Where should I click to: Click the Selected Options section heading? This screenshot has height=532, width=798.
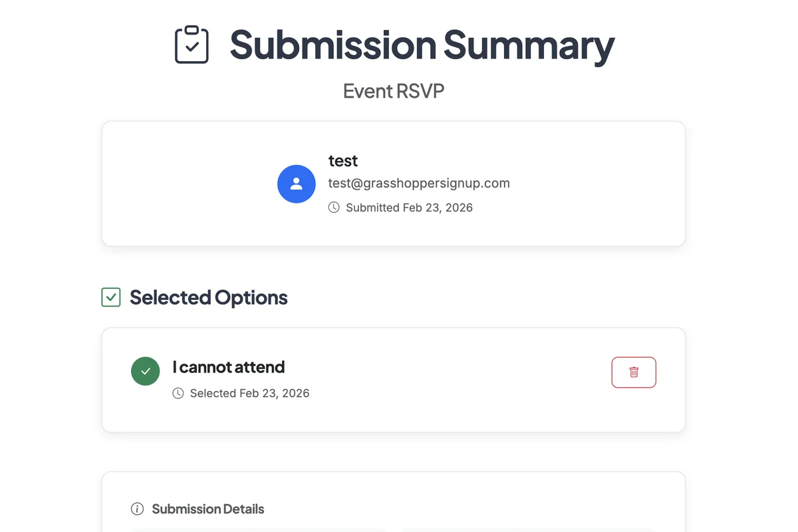click(209, 297)
